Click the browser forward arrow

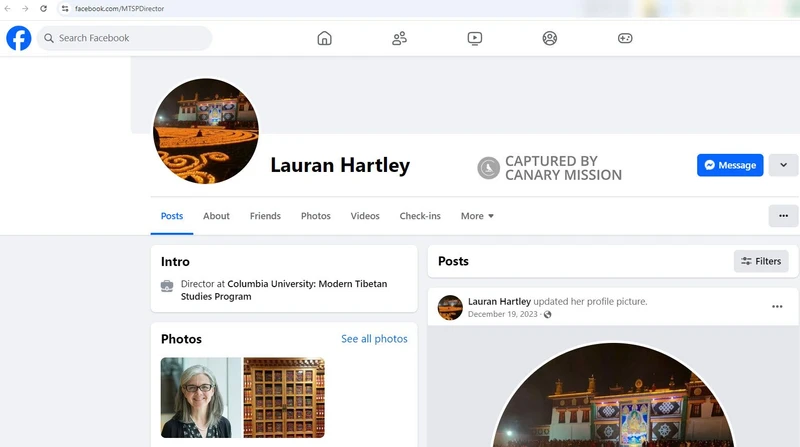tap(25, 8)
